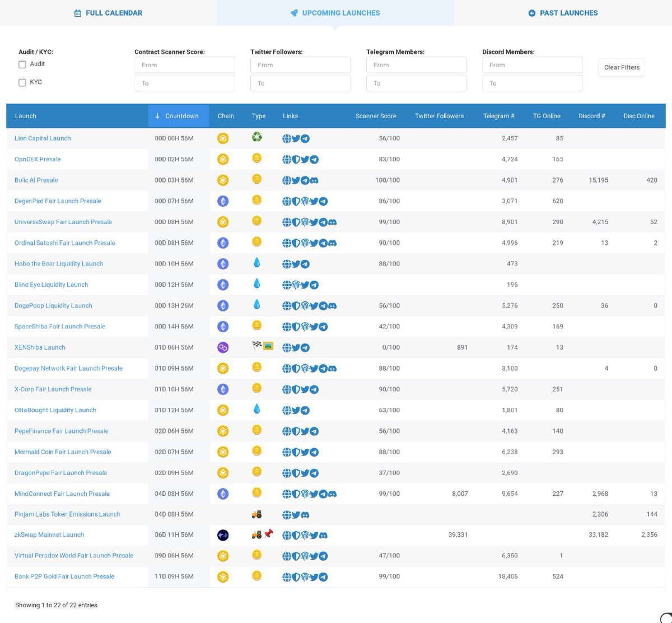Click Discord Members From field
The height and width of the screenshot is (623, 672).
[x=533, y=65]
